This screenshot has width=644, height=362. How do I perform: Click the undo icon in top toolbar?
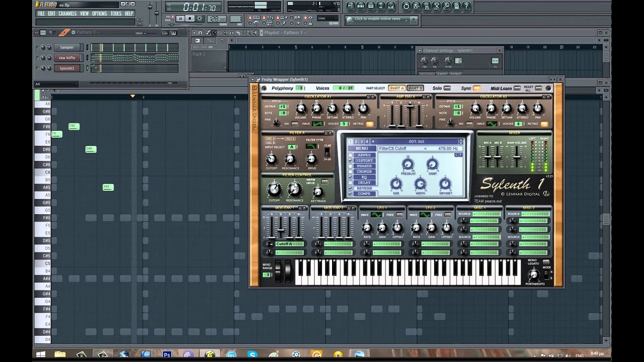point(407,6)
